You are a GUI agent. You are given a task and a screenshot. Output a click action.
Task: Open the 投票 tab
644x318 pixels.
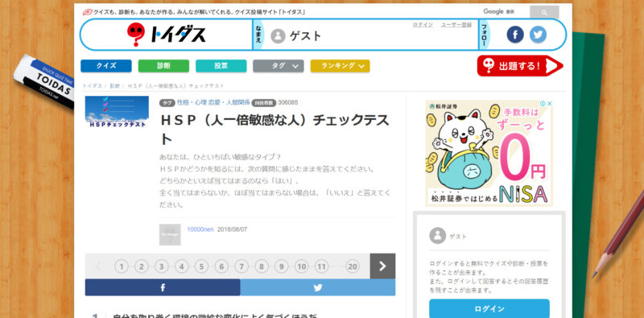pos(221,66)
